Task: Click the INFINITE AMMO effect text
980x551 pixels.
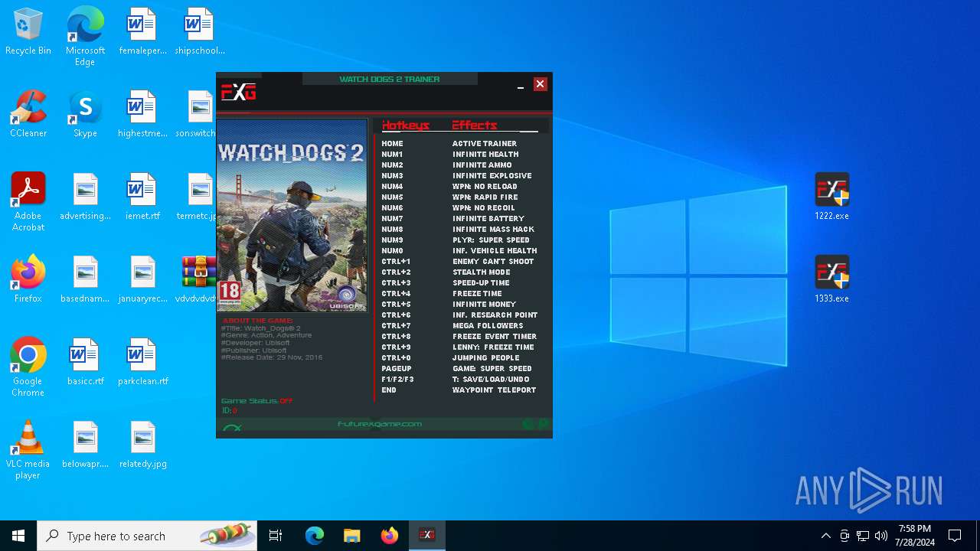Action: click(x=482, y=165)
